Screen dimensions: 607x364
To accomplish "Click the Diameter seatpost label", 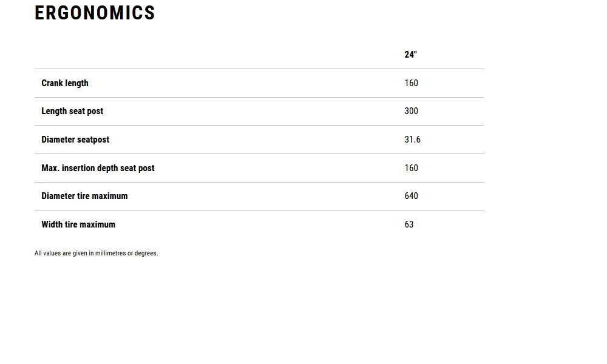I will point(75,140).
